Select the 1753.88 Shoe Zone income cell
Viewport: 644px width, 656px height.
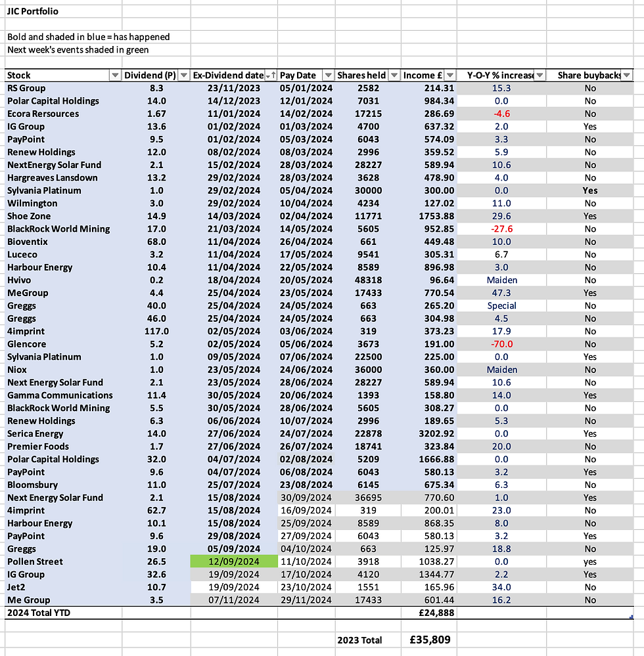click(x=428, y=216)
